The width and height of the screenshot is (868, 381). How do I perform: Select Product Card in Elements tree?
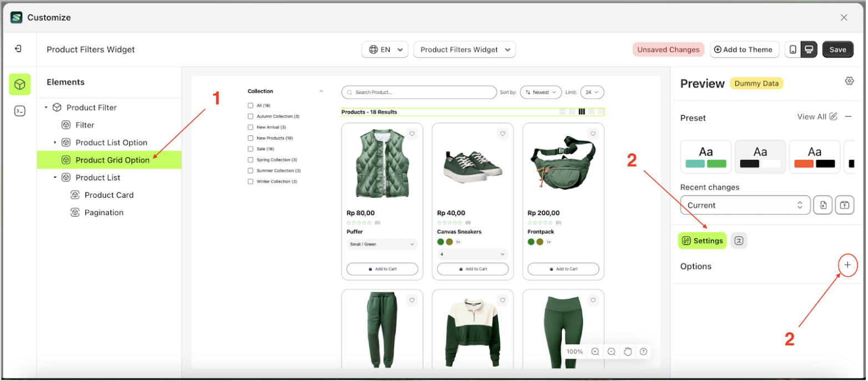tap(109, 195)
